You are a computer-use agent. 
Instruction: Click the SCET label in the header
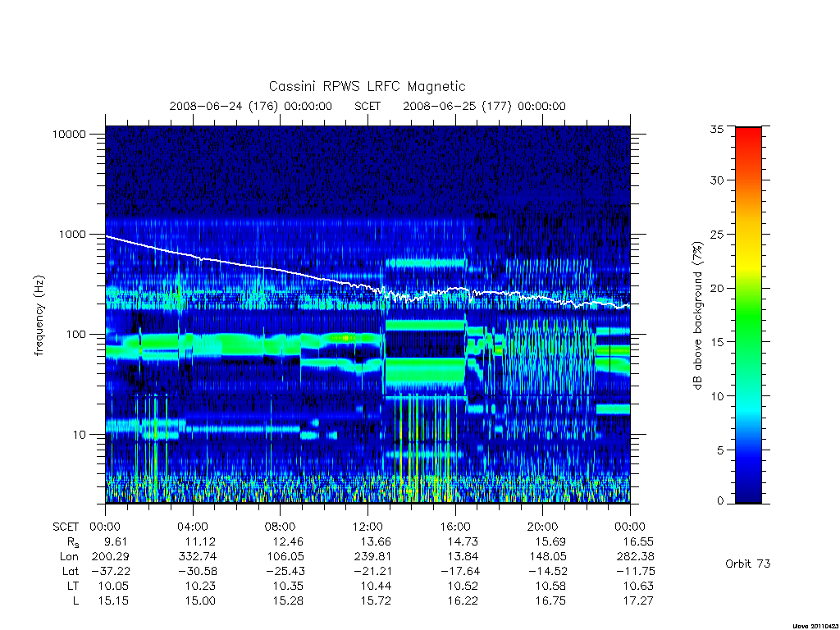(367, 106)
